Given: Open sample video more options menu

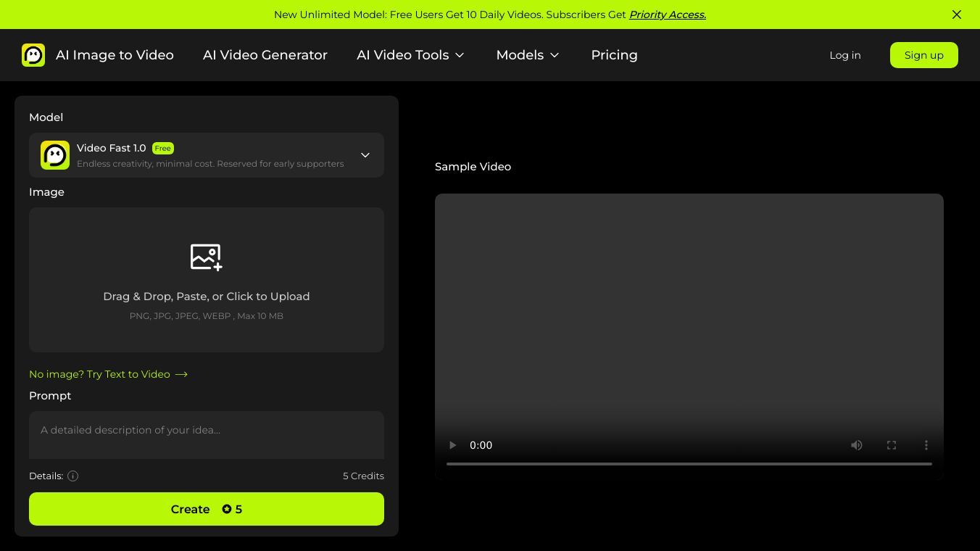Looking at the screenshot, I should tap(926, 445).
